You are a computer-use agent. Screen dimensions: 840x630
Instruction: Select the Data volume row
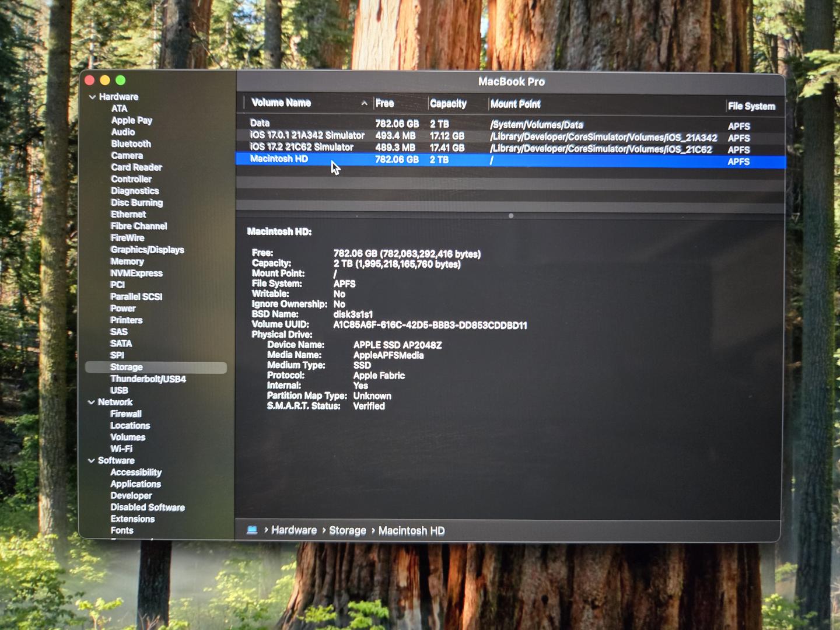pos(260,123)
